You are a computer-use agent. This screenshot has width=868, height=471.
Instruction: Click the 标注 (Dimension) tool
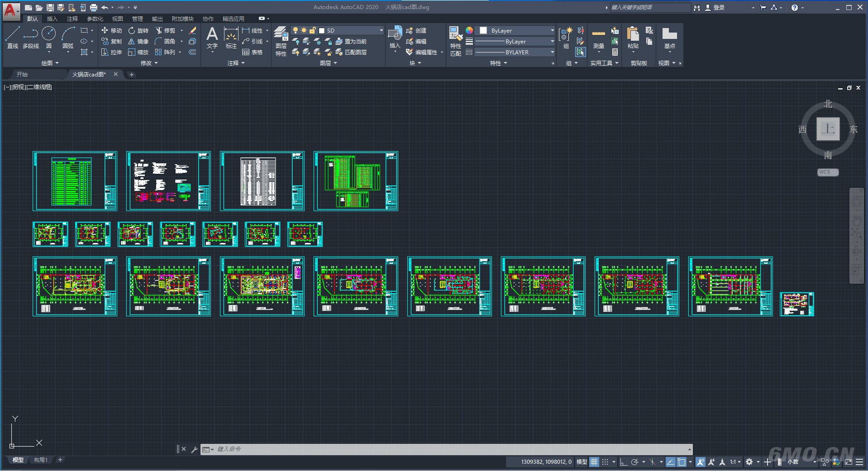pos(231,38)
